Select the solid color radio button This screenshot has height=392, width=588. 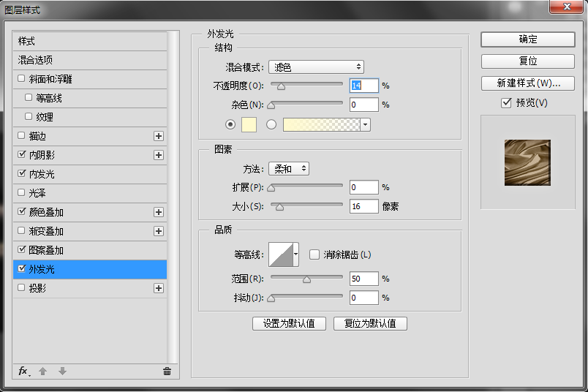pos(230,124)
